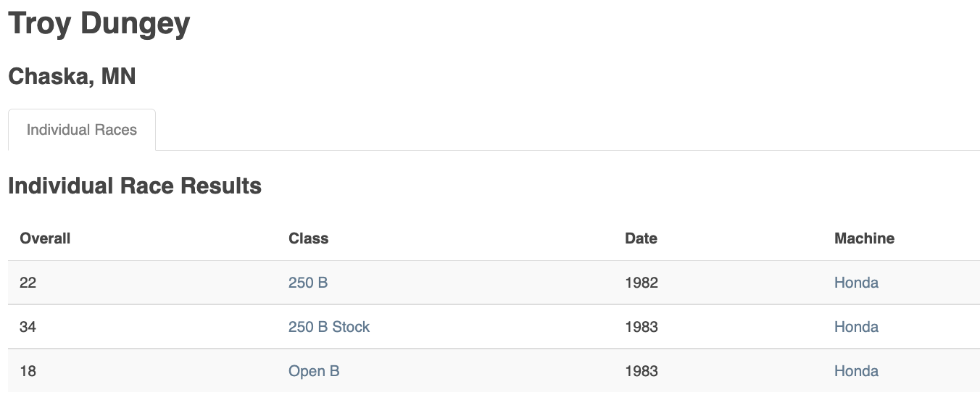Click the Machine column header

pyautogui.click(x=864, y=238)
